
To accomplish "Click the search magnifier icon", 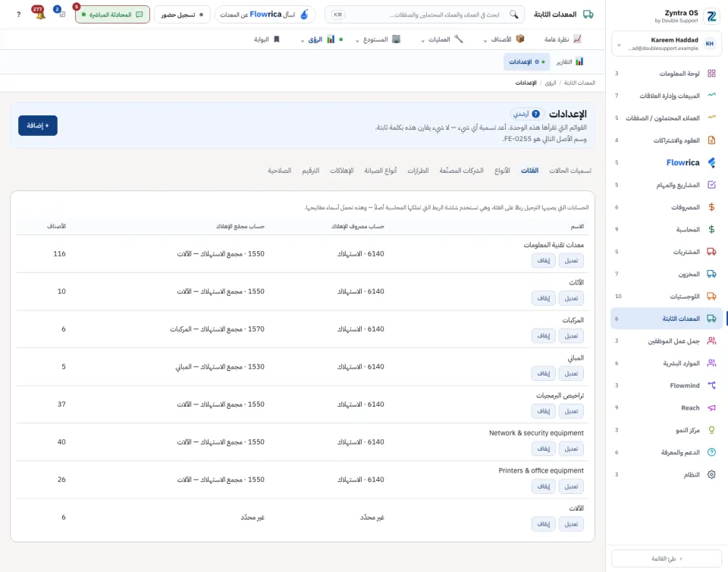I will click(x=513, y=14).
